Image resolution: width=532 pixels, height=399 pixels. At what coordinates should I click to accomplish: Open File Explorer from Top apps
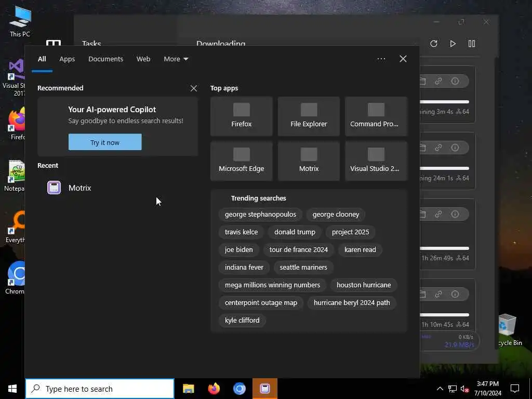tap(309, 116)
